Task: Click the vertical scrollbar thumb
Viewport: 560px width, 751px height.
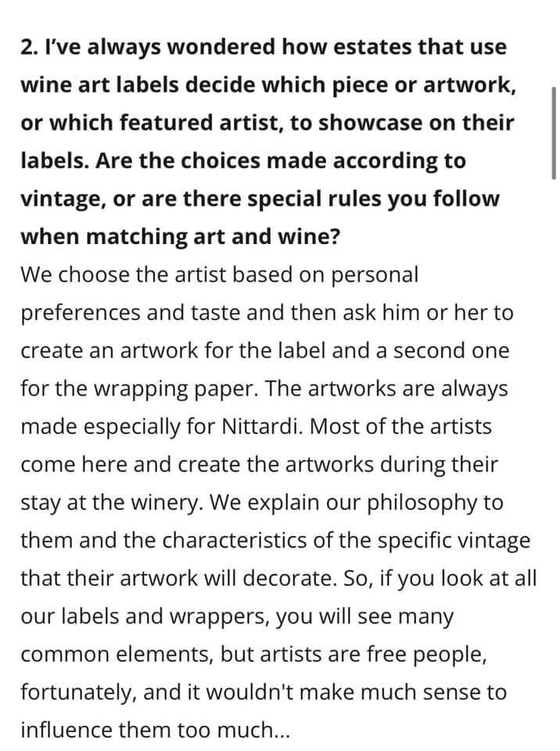Action: coord(553,133)
